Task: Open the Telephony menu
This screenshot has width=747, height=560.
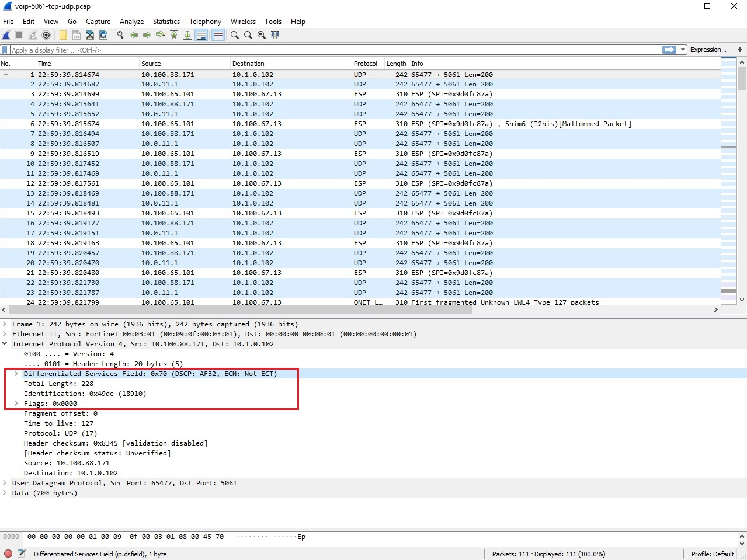Action: point(205,22)
